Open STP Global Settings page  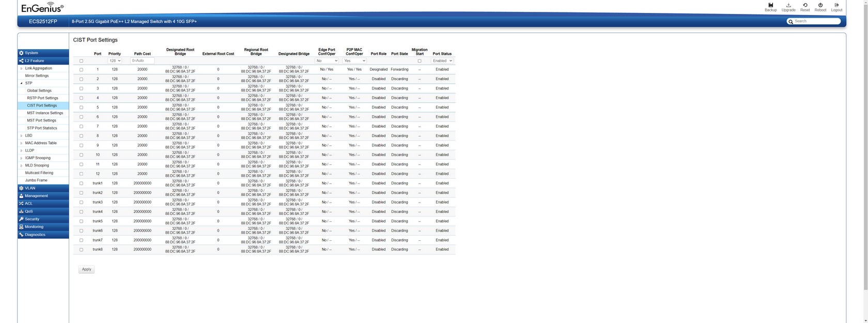tap(39, 90)
